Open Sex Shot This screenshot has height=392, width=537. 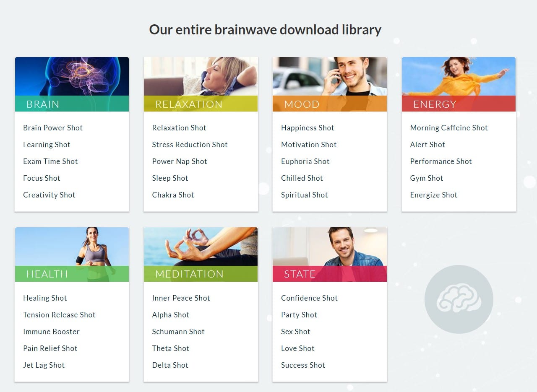click(295, 332)
